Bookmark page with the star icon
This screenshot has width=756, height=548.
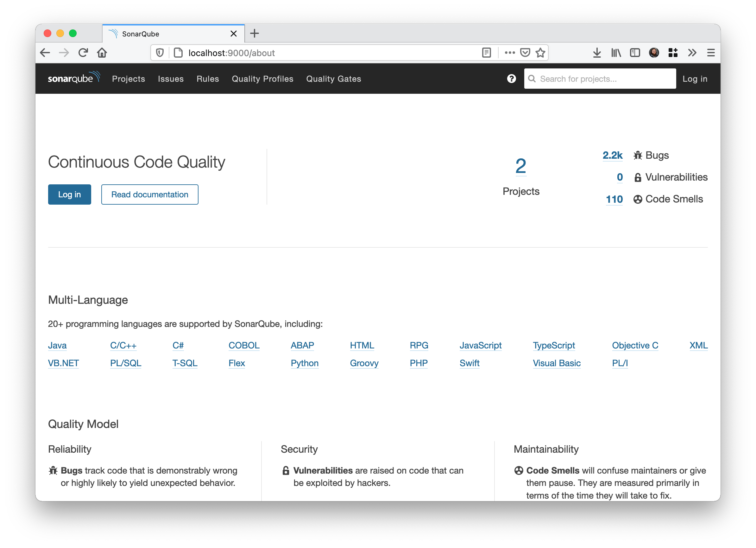point(540,53)
